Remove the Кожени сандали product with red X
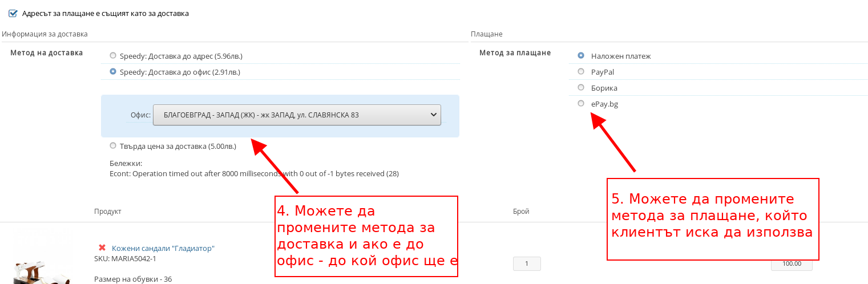Screen dimensions: 868x284 point(102,248)
